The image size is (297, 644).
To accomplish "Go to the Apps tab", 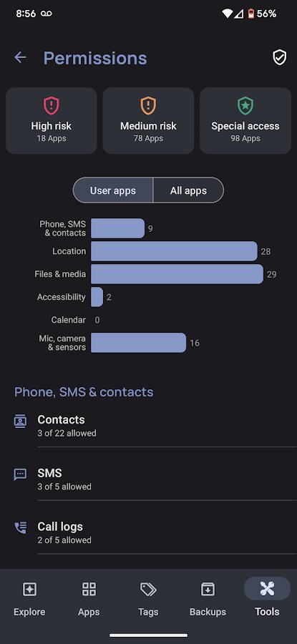I will click(89, 598).
